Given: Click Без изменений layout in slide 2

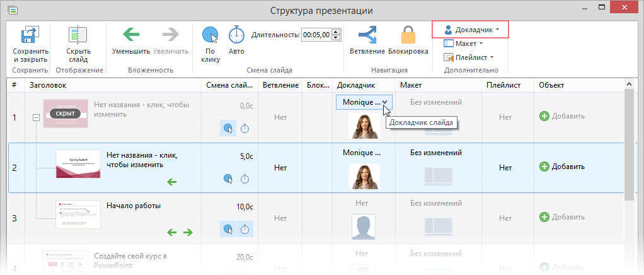Looking at the screenshot, I should [436, 153].
